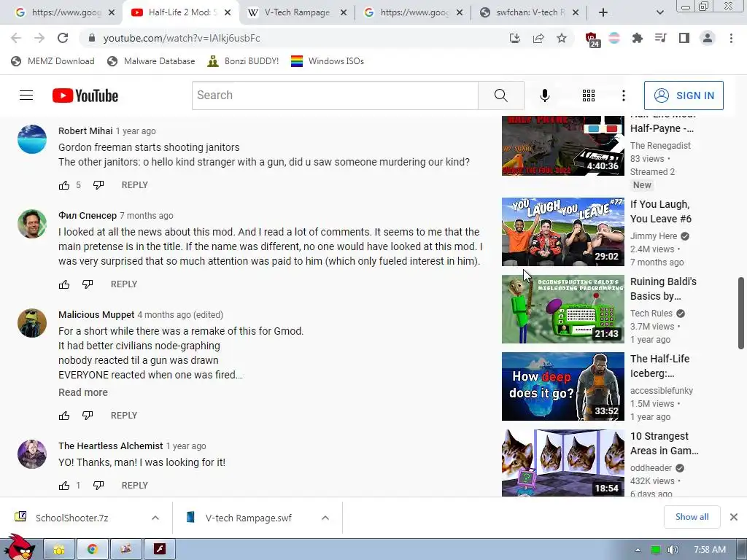Open YouTube settings three-dot menu
The height and width of the screenshot is (560, 747).
(623, 96)
